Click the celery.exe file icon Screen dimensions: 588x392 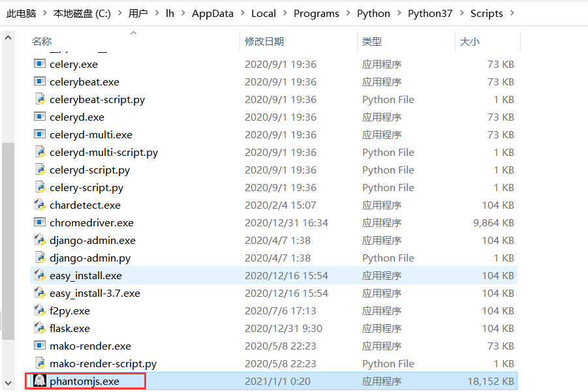[x=40, y=64]
